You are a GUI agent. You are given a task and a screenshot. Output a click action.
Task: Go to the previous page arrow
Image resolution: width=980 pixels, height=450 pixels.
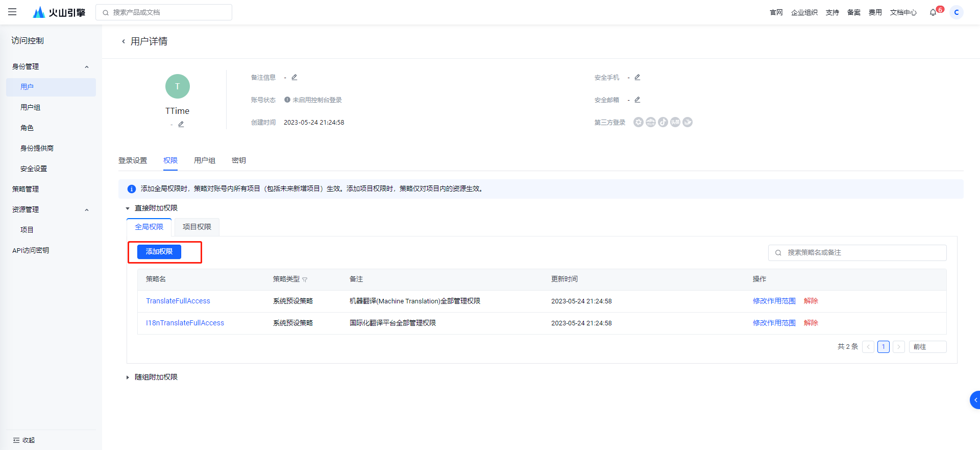[868, 347]
